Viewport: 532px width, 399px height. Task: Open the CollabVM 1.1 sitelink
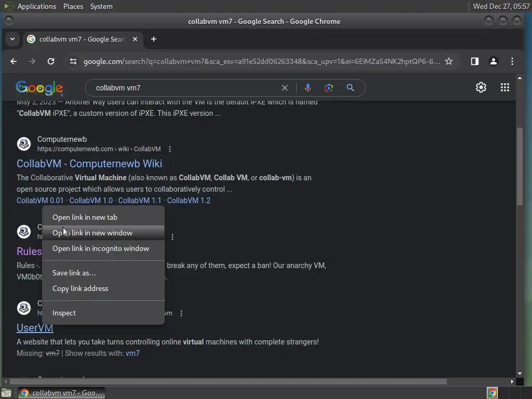[x=139, y=201]
